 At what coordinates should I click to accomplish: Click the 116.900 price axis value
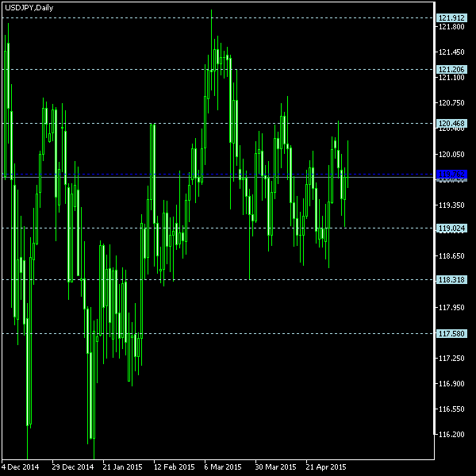451,384
